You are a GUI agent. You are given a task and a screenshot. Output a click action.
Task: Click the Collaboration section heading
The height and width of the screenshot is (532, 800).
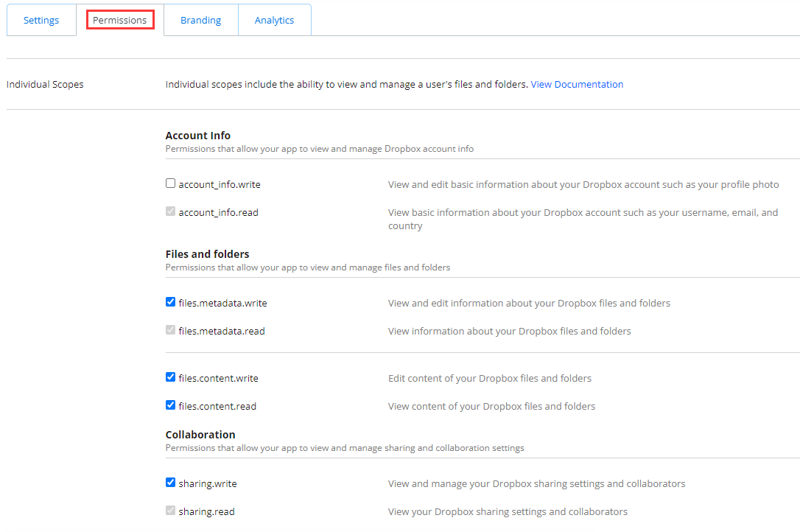200,435
